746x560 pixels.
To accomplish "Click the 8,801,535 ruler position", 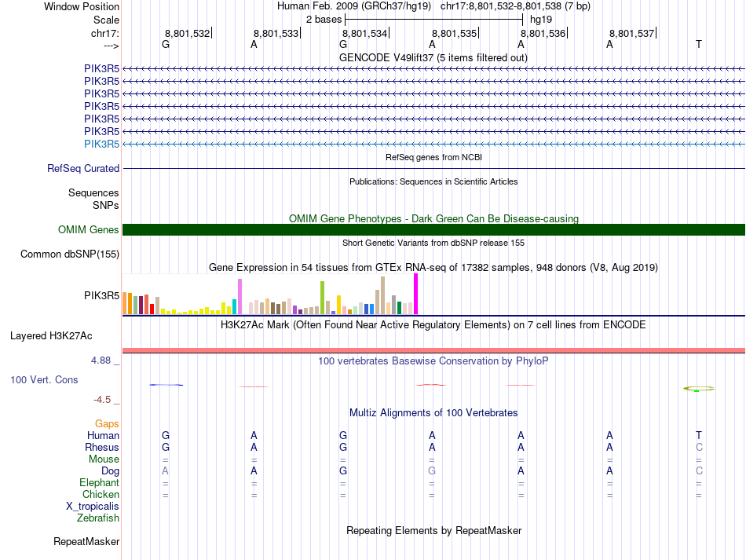I will (x=454, y=33).
